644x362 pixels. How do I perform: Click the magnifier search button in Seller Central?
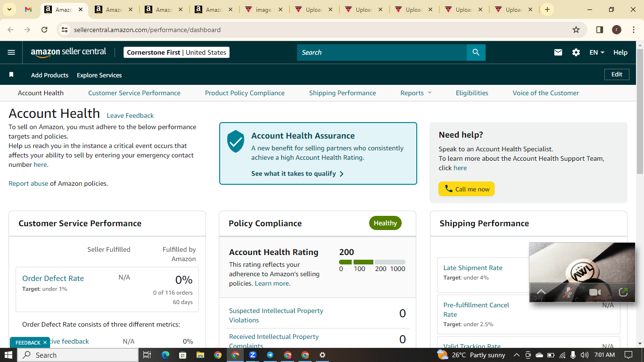click(476, 52)
